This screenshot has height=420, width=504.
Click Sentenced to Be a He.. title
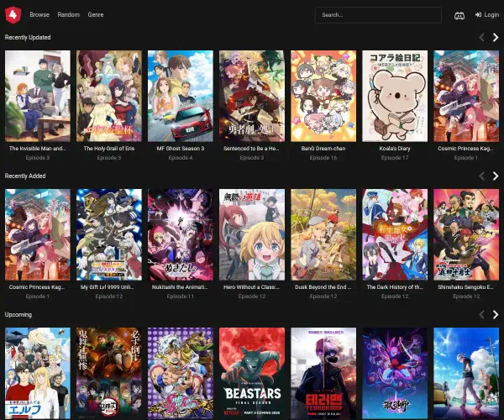point(252,149)
